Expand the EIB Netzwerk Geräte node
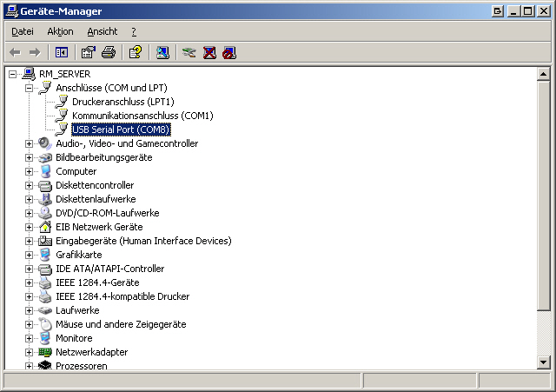Viewport: 556px width, 392px height. point(29,227)
